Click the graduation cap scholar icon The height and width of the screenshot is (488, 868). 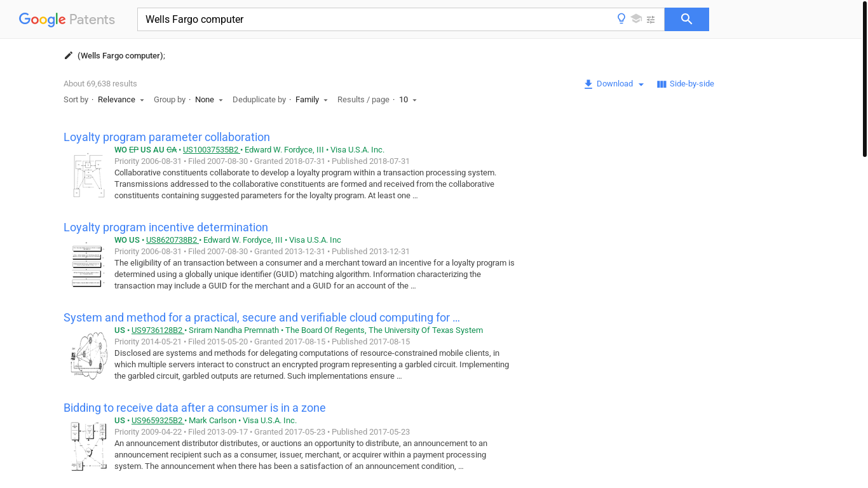(x=636, y=19)
